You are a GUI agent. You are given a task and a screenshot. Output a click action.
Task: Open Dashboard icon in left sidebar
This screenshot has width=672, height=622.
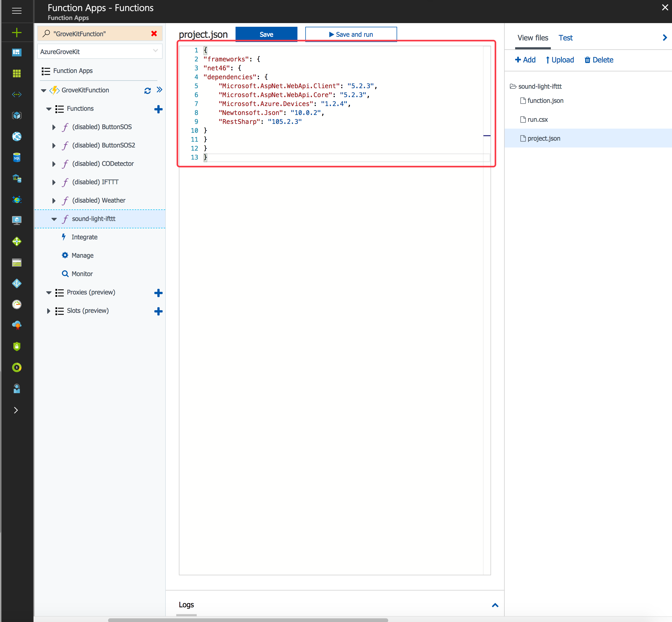tap(17, 52)
